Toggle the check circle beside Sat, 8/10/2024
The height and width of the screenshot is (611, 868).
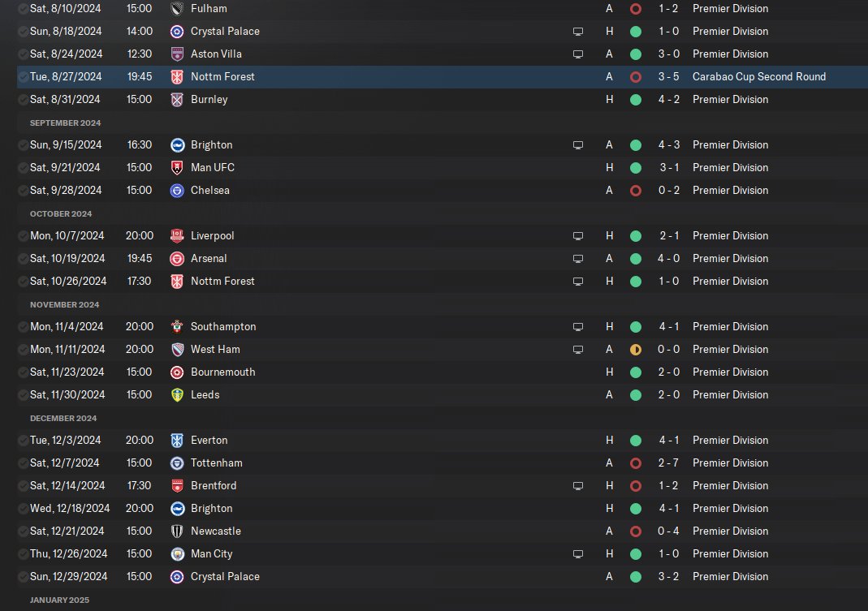23,9
